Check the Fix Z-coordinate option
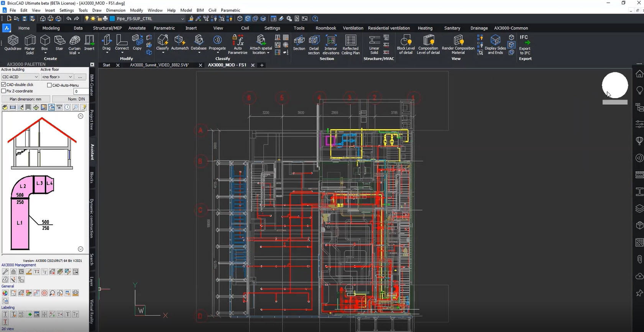Image resolution: width=644 pixels, height=332 pixels. click(x=4, y=91)
